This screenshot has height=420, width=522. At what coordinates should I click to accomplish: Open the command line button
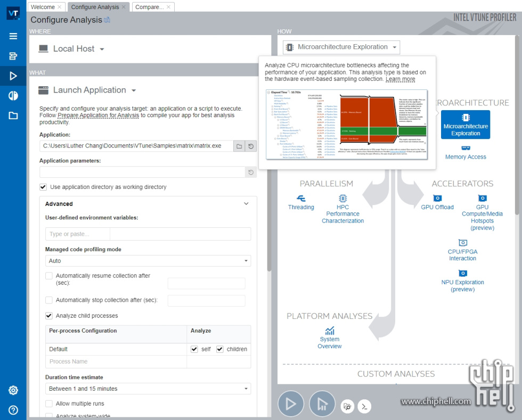364,406
